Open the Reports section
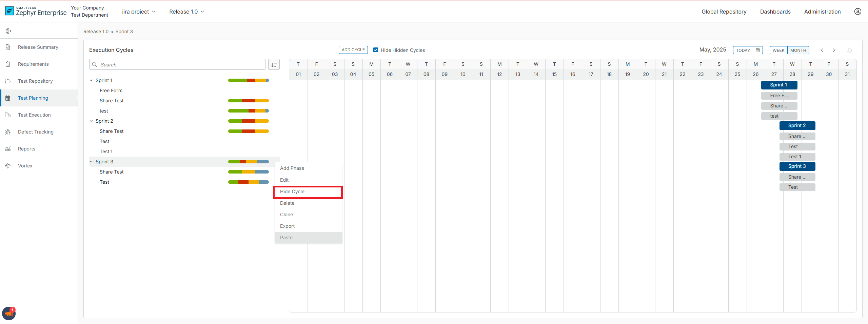Screen dimensions: 868x324 [26, 148]
